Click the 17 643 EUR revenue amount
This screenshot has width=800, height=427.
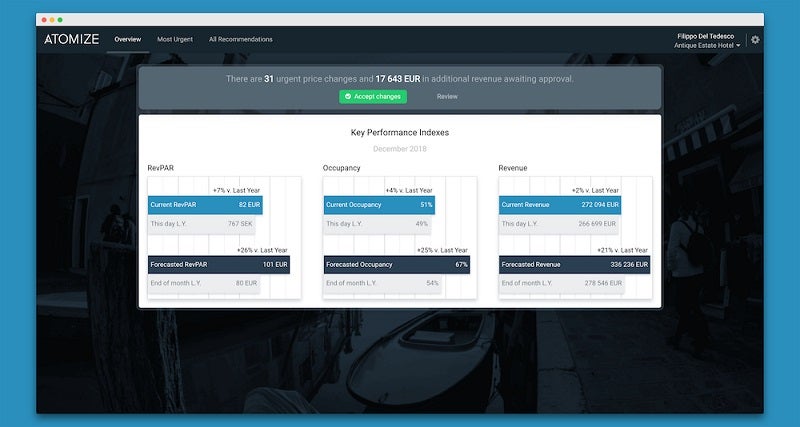(397, 79)
